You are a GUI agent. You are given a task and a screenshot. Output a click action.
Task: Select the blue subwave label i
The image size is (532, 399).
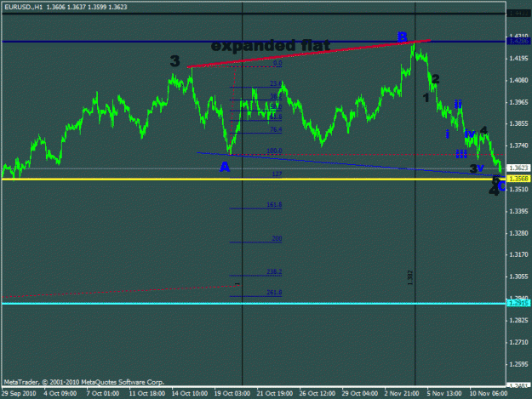447,134
